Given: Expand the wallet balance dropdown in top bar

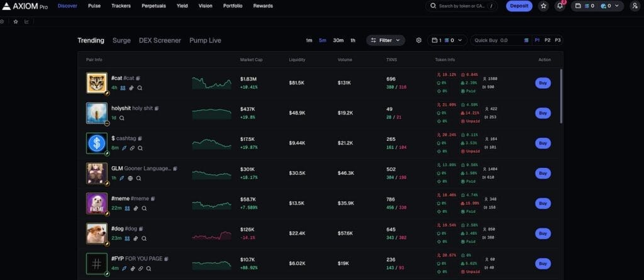Looking at the screenshot, I should [597, 6].
